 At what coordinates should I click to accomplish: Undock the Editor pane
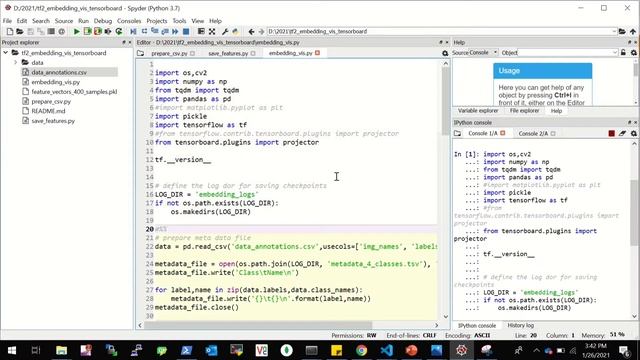click(x=441, y=42)
